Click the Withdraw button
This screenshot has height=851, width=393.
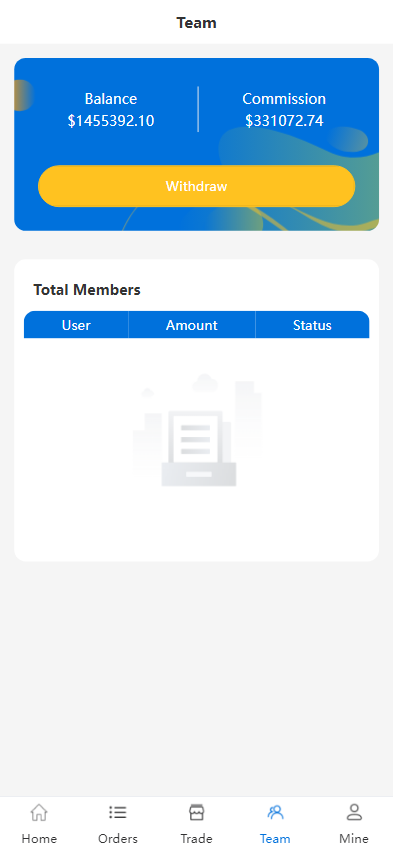click(196, 186)
